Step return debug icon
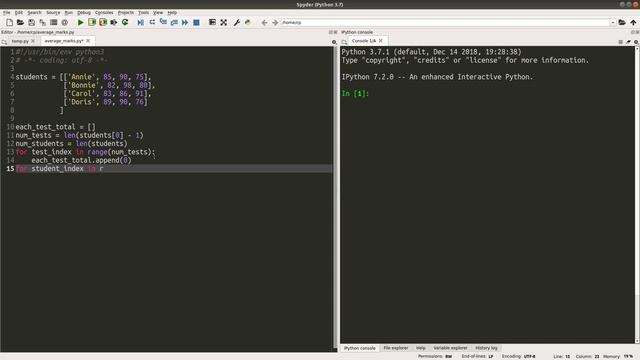 coord(174,22)
